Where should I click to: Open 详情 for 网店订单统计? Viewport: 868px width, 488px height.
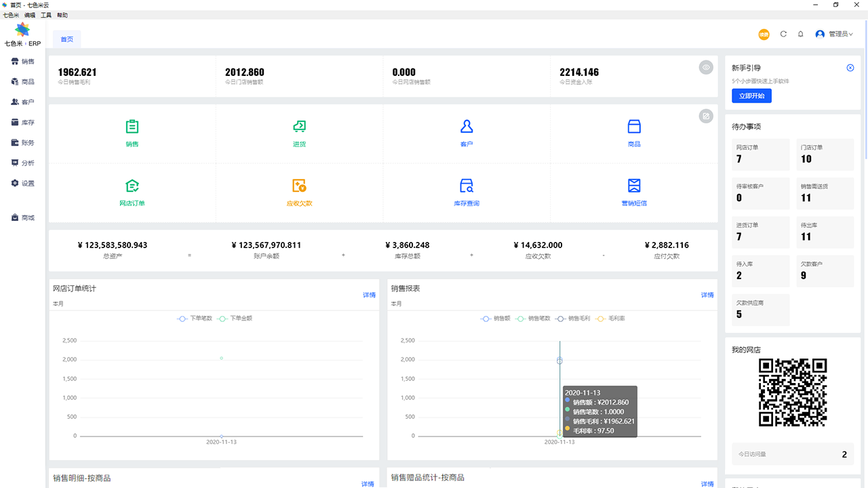368,294
